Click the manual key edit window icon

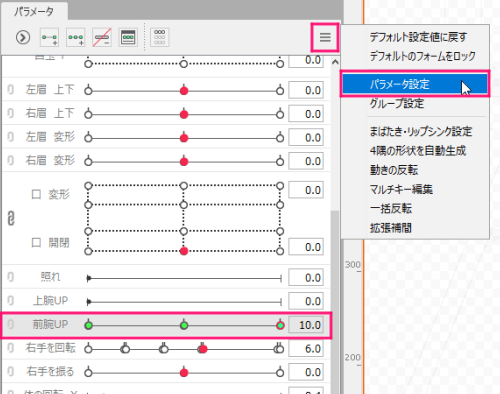(x=128, y=37)
